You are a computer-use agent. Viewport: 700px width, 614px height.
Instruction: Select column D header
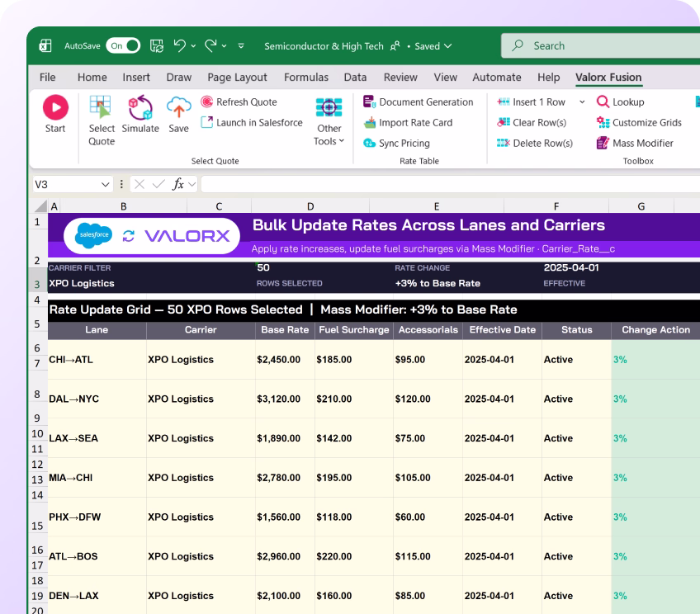(x=310, y=206)
